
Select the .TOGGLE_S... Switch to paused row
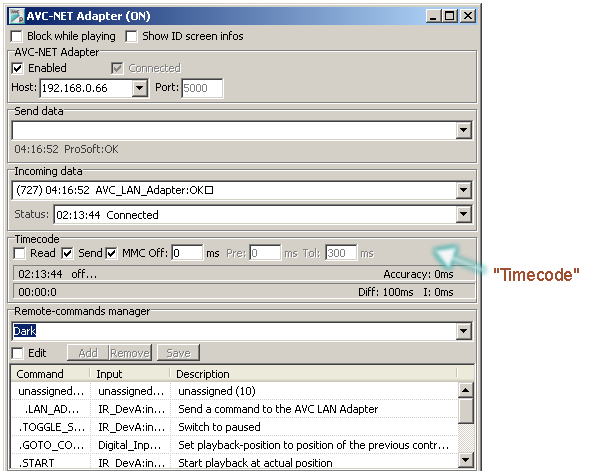pyautogui.click(x=234, y=427)
